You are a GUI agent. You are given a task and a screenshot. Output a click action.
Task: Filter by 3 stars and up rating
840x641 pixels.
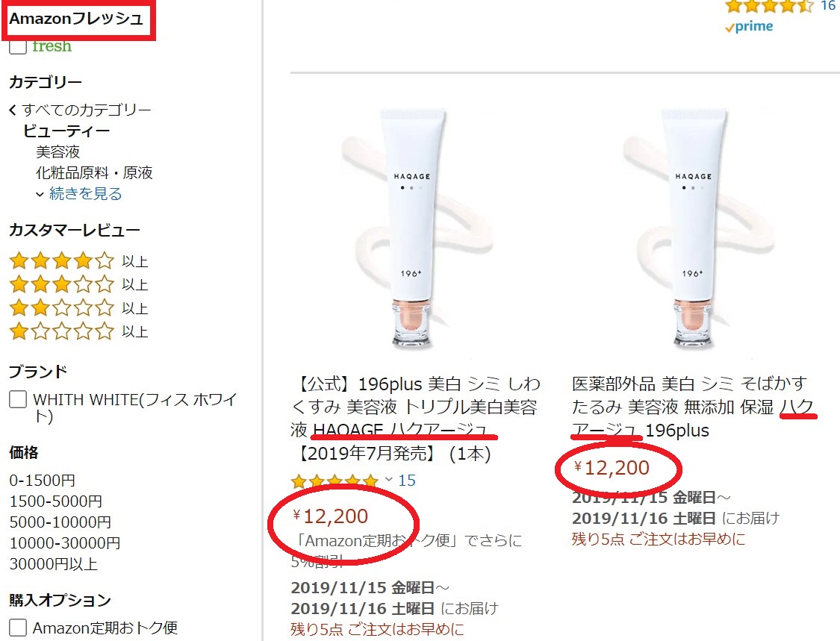click(x=78, y=284)
